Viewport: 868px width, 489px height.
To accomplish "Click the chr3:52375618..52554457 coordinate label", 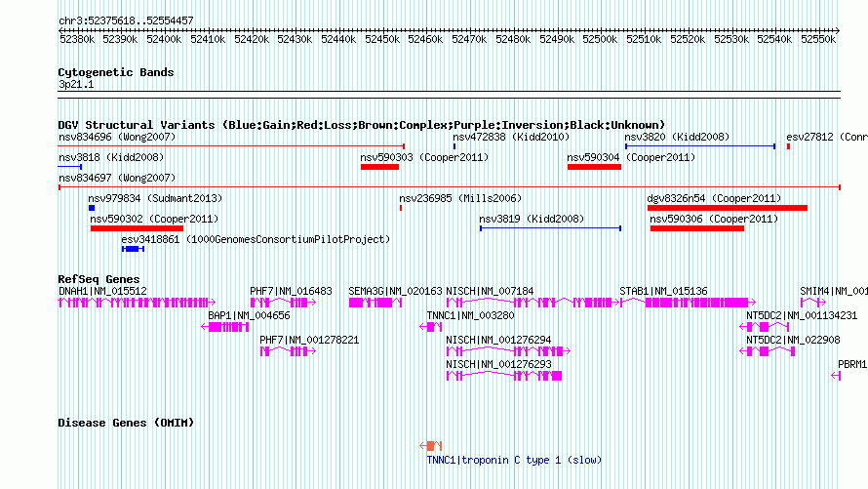I will click(126, 20).
